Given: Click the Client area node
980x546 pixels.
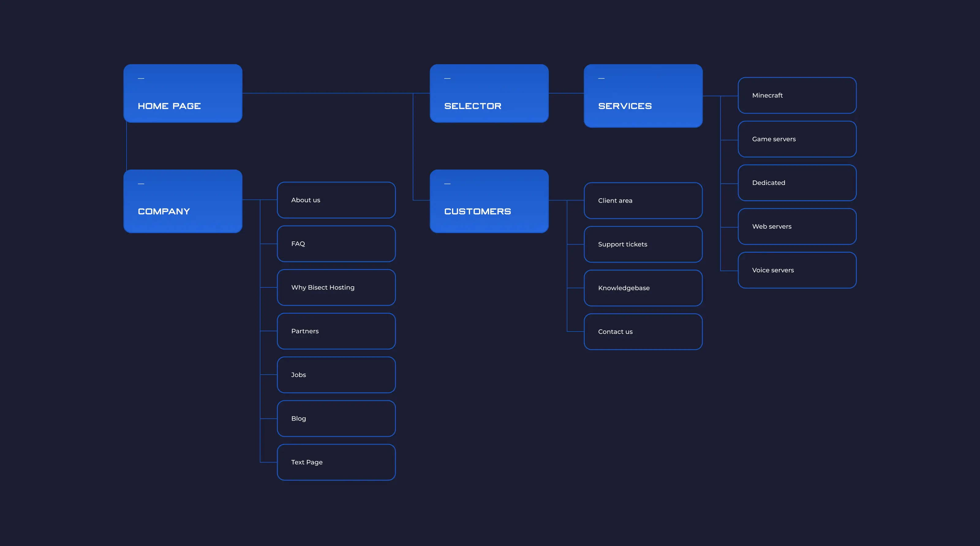Looking at the screenshot, I should tap(643, 201).
